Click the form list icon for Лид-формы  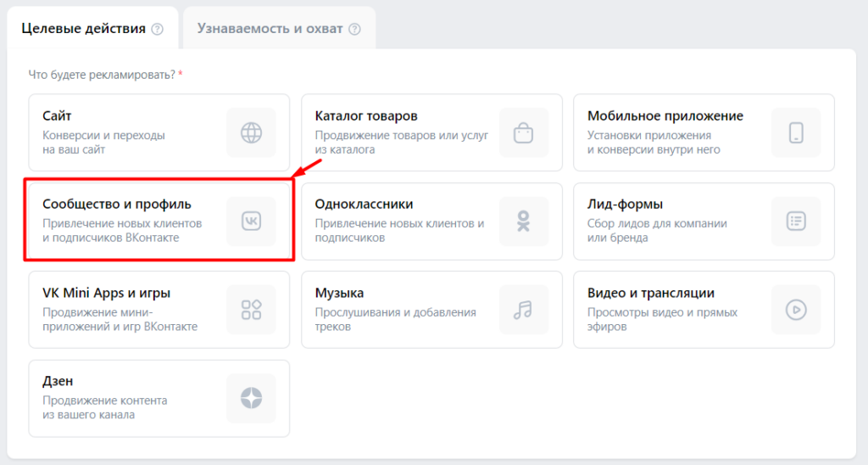tap(795, 221)
